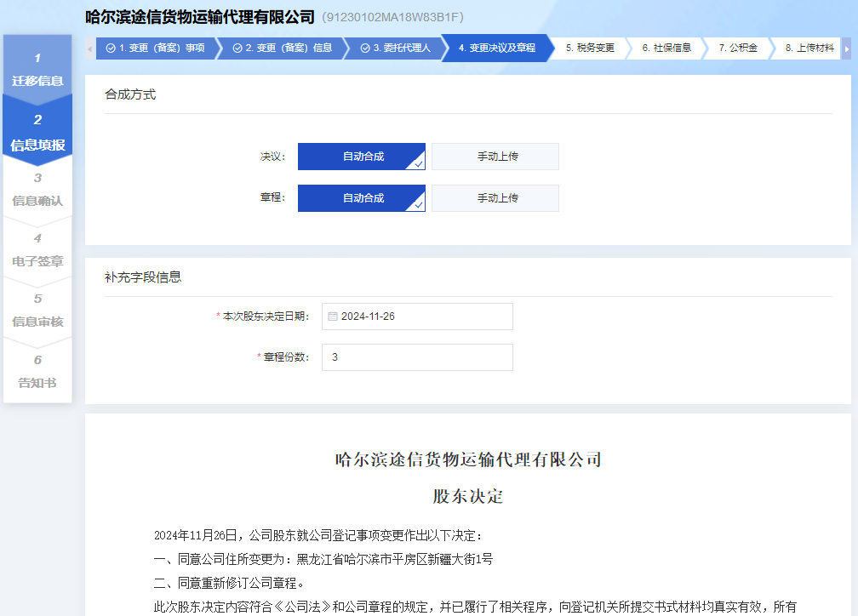Select 手动上传 for 章程
858x616 pixels.
coord(495,198)
